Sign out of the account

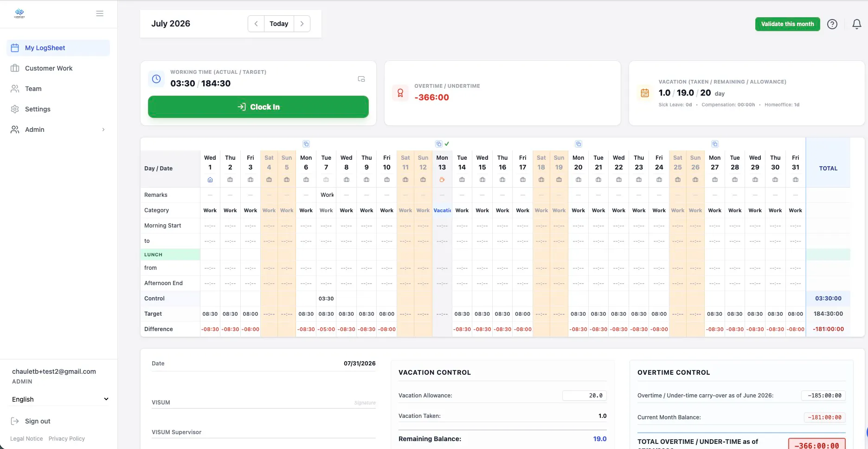tap(31, 421)
